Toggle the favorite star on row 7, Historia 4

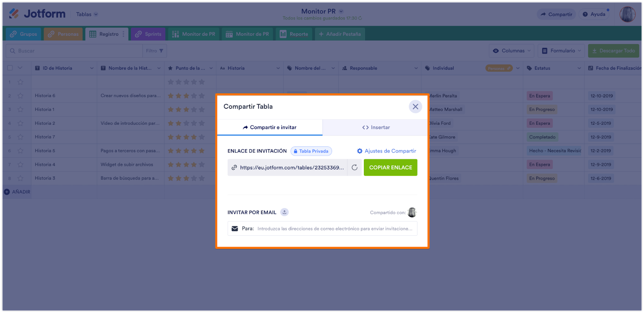coord(21,165)
